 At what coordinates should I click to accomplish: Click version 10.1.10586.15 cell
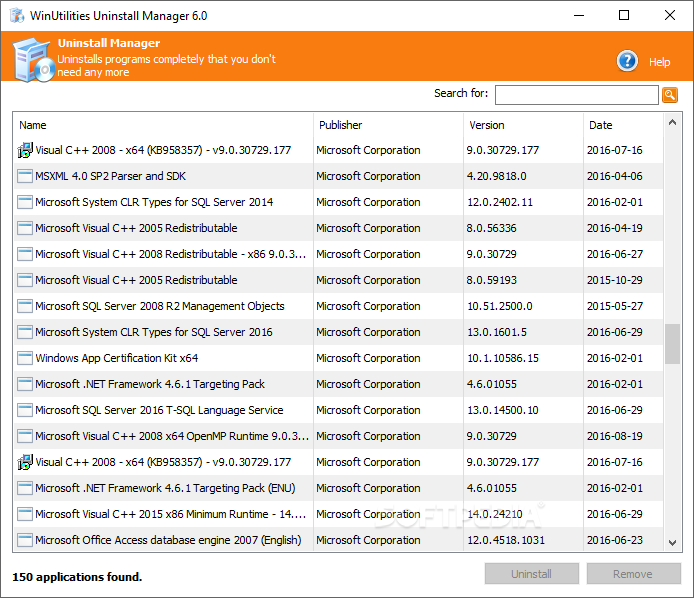[503, 358]
